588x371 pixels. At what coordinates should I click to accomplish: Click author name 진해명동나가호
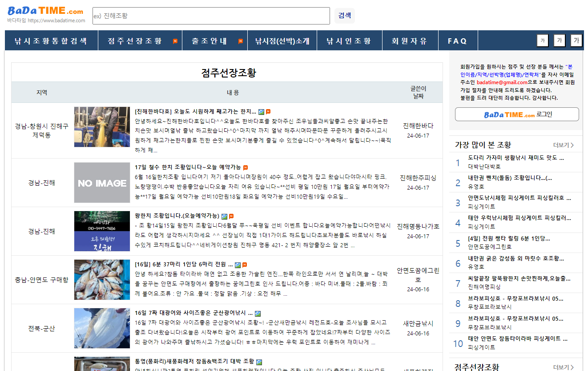418,226
